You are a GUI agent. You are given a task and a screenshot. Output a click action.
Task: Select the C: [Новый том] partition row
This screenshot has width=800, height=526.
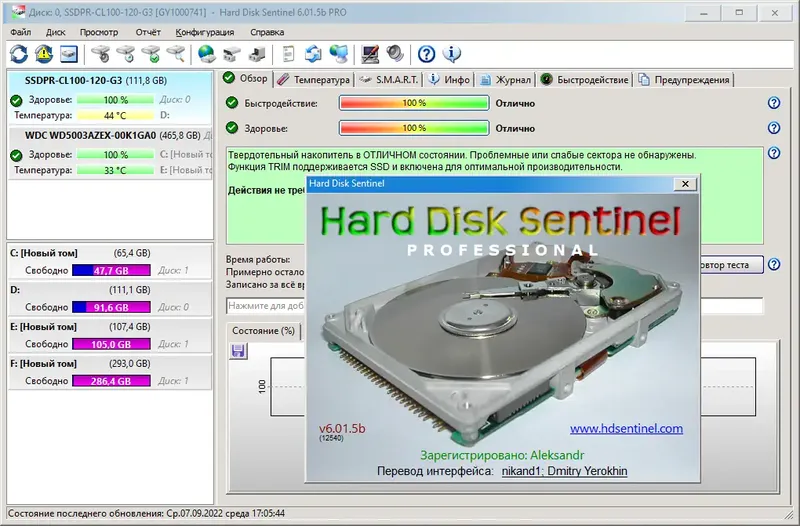coord(110,262)
